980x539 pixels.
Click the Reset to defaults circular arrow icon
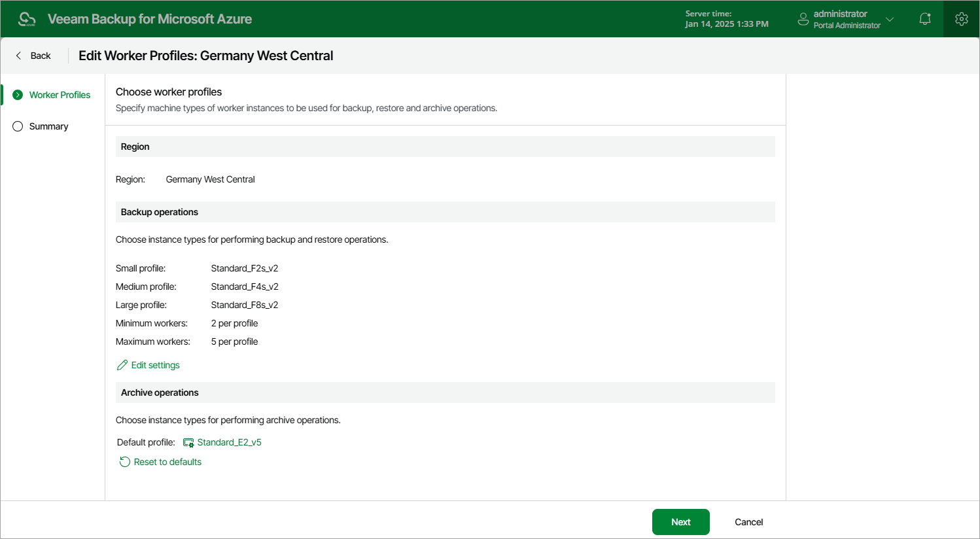click(125, 462)
